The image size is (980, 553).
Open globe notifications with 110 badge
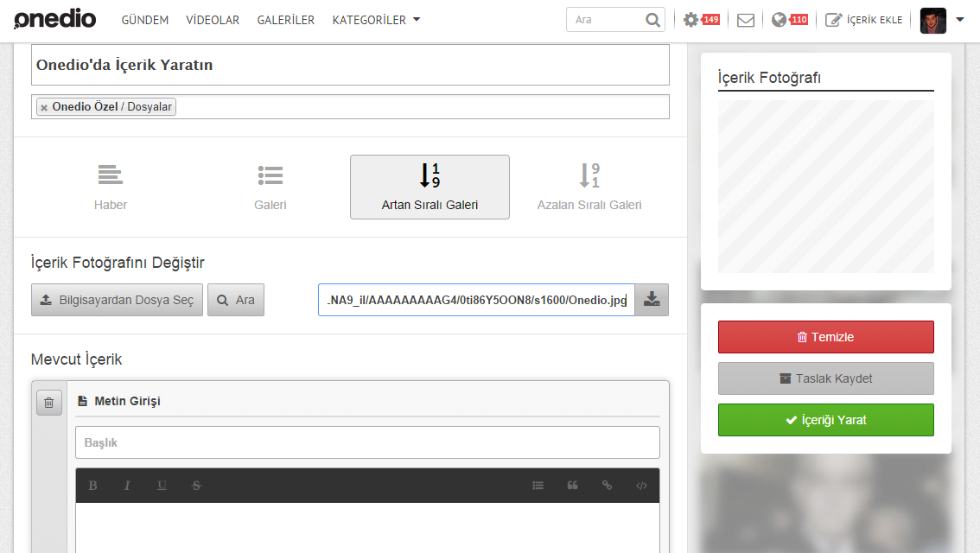789,20
